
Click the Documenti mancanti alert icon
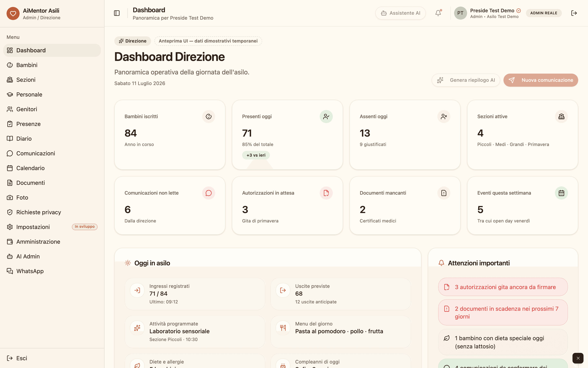coord(444,193)
